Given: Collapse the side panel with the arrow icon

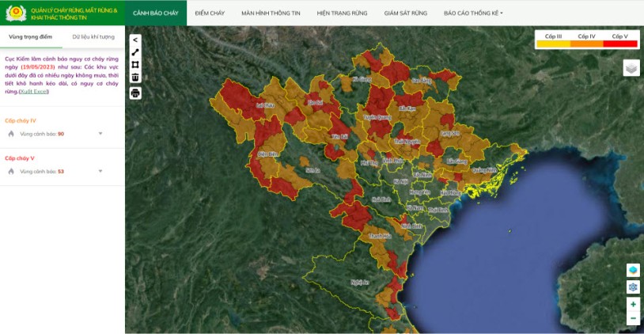Looking at the screenshot, I should point(135,40).
